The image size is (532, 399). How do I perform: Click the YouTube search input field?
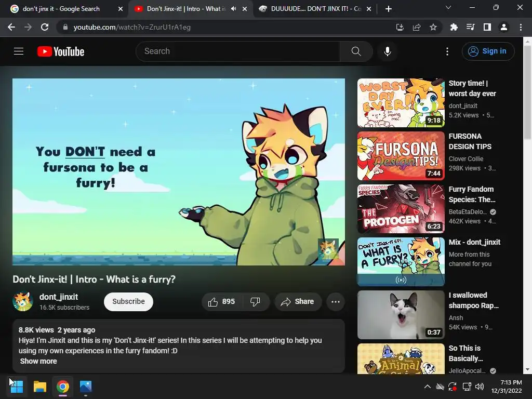click(x=238, y=51)
